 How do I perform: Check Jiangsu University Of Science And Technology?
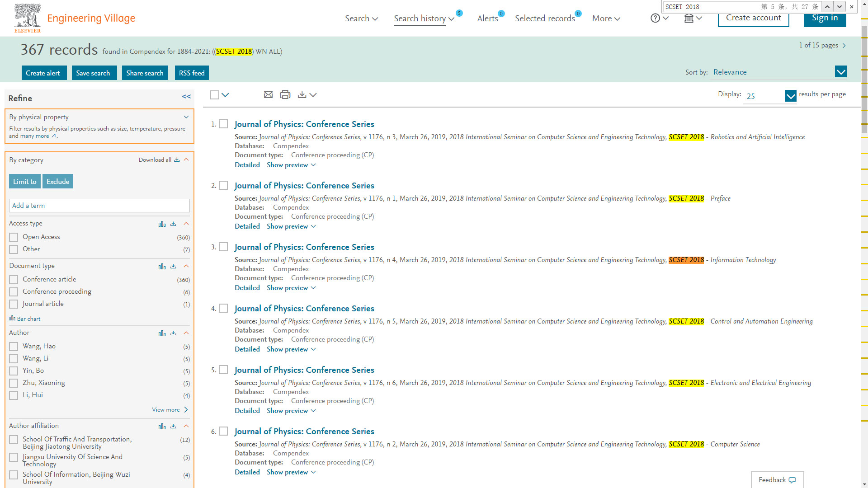click(x=14, y=457)
